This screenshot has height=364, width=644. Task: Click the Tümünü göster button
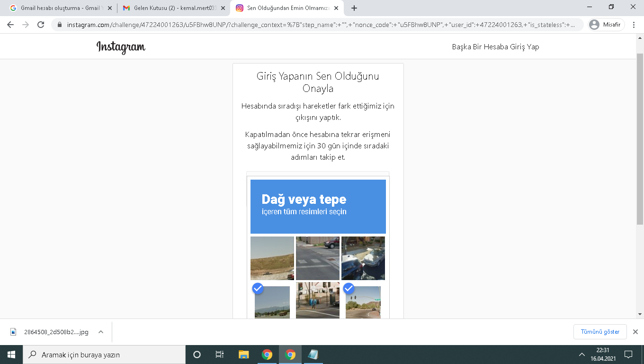tap(600, 332)
